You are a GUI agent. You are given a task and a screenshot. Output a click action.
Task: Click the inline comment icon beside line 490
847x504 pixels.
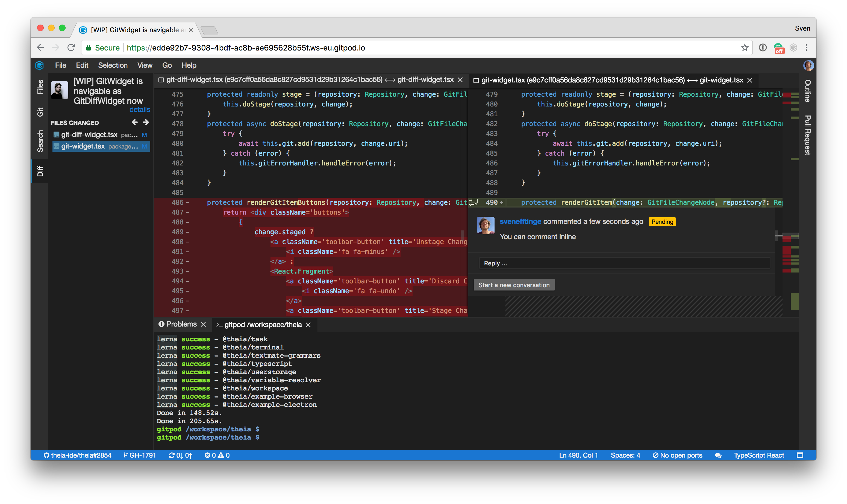[x=474, y=202]
